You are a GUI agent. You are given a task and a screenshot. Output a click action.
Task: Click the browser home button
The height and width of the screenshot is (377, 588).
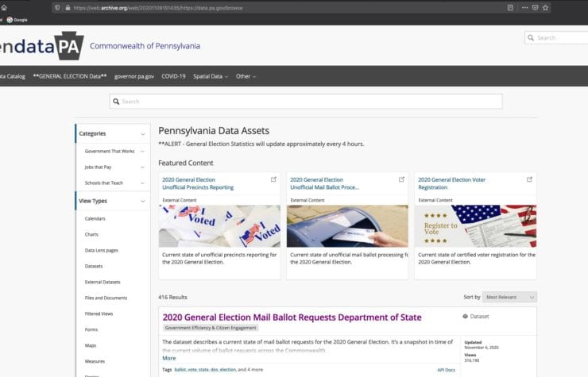tap(5, 7)
